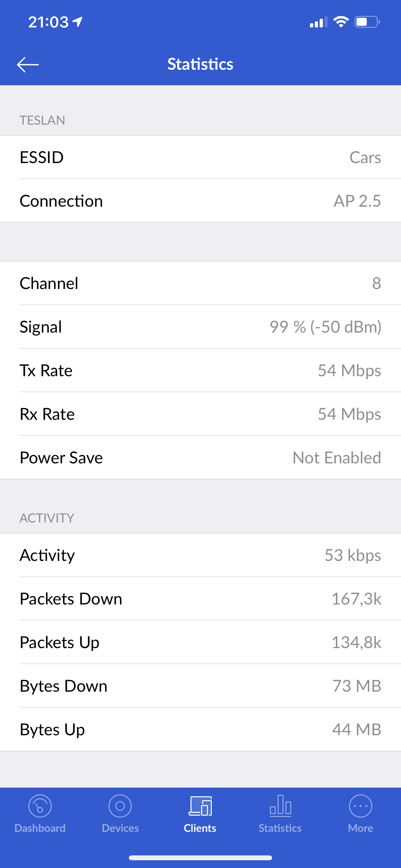Tap the Channel 8 row
Screen dimensions: 401x868
coord(200,283)
